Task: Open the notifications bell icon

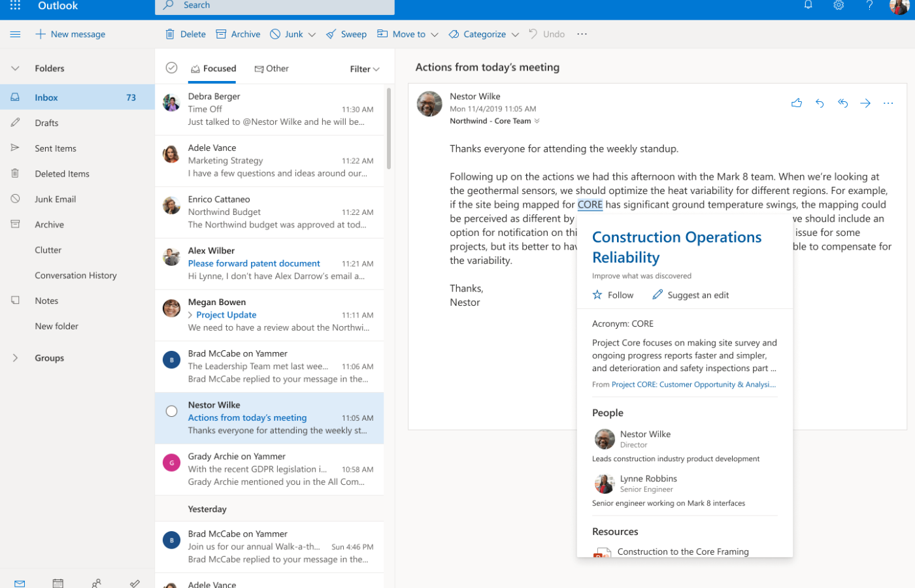Action: pyautogui.click(x=808, y=5)
